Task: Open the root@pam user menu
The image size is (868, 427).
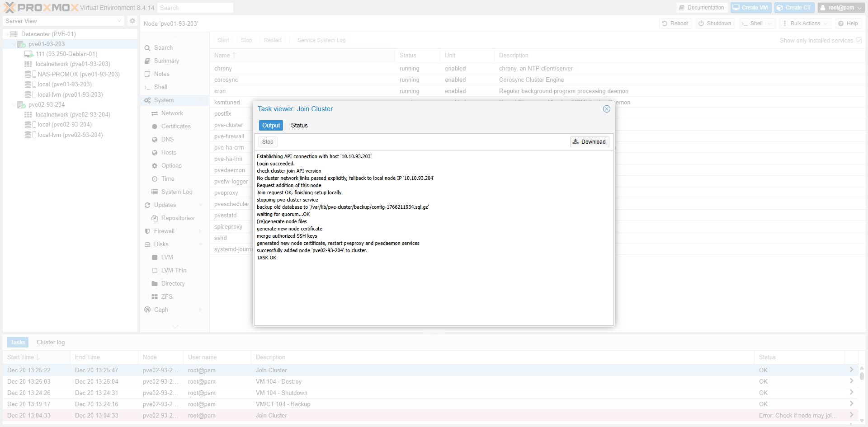Action: (841, 8)
